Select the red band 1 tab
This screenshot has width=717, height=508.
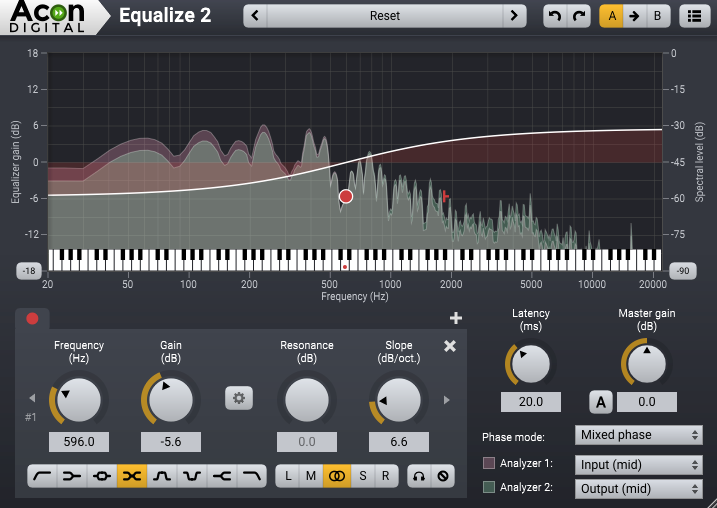[32, 318]
